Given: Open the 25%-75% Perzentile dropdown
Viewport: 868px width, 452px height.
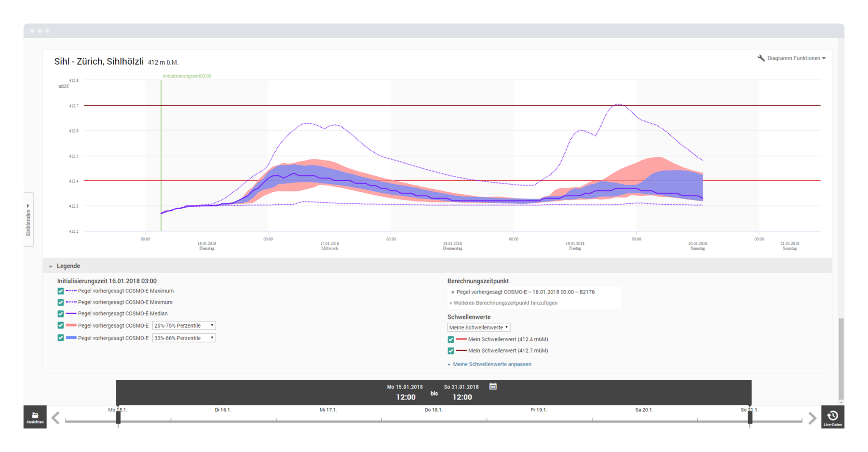Looking at the screenshot, I should (x=184, y=326).
